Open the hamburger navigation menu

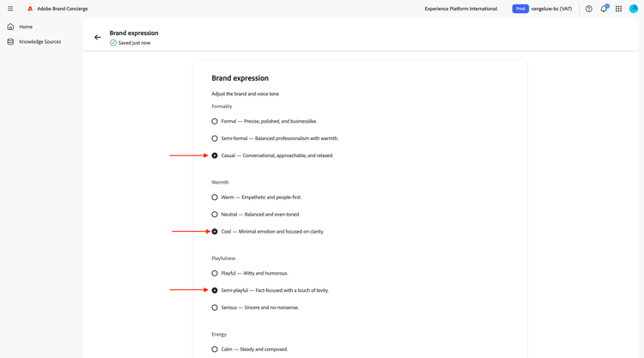tap(10, 9)
